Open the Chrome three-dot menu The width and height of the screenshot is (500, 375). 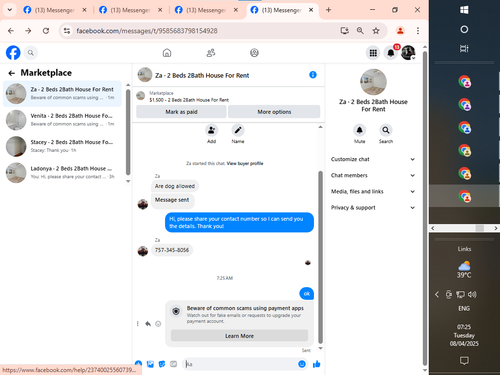tap(418, 31)
